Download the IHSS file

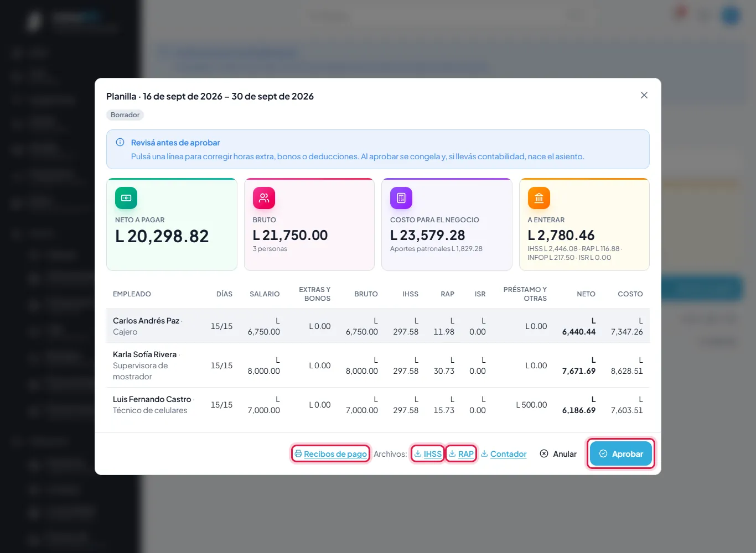coord(428,454)
